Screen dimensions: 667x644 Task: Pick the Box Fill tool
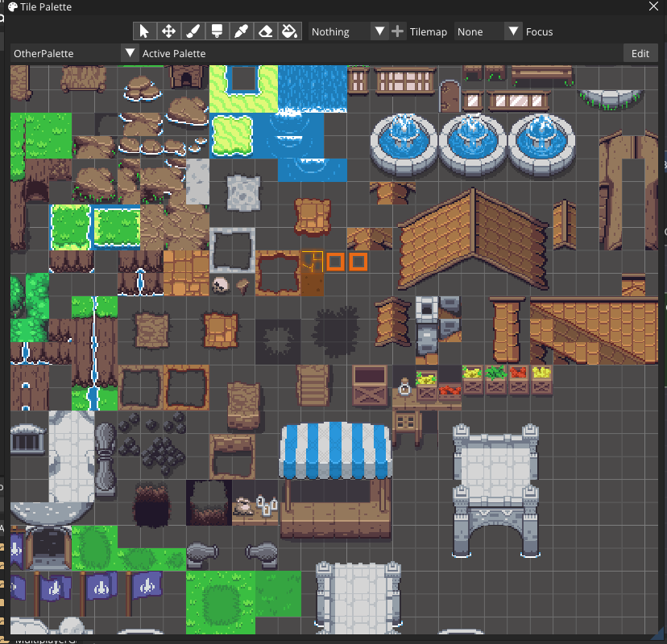coord(217,31)
